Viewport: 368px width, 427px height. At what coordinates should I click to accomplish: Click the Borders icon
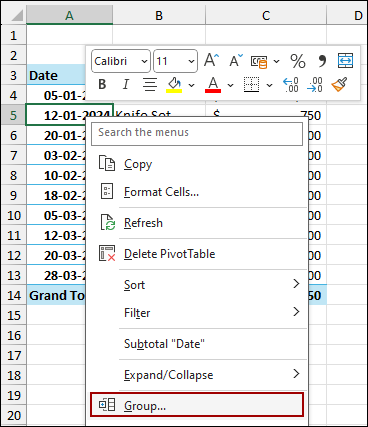pyautogui.click(x=251, y=85)
